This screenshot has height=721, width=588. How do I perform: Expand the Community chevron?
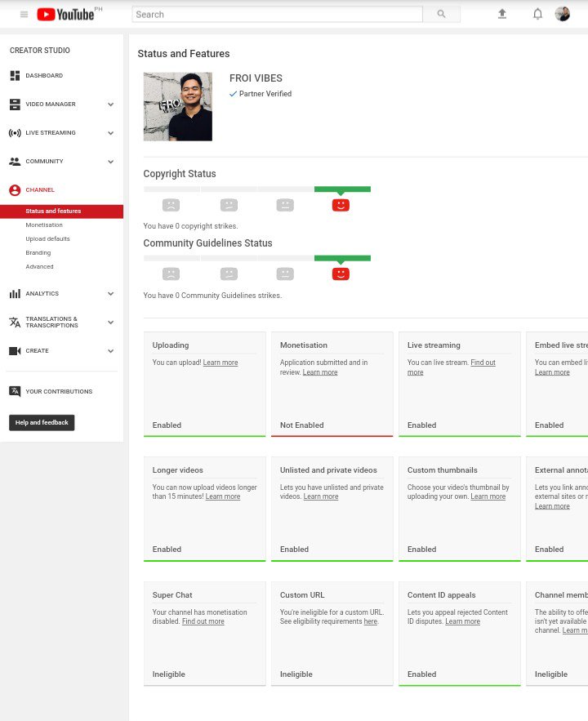[111, 162]
